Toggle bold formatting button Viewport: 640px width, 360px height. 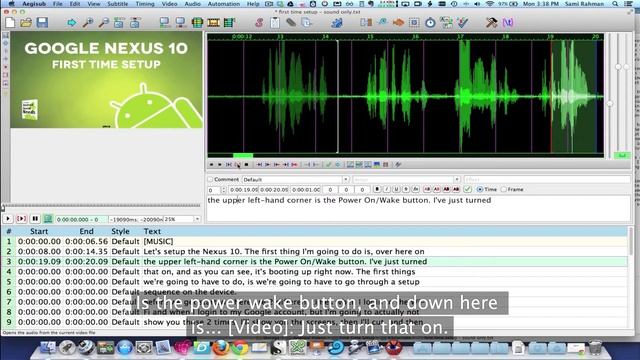click(x=377, y=189)
